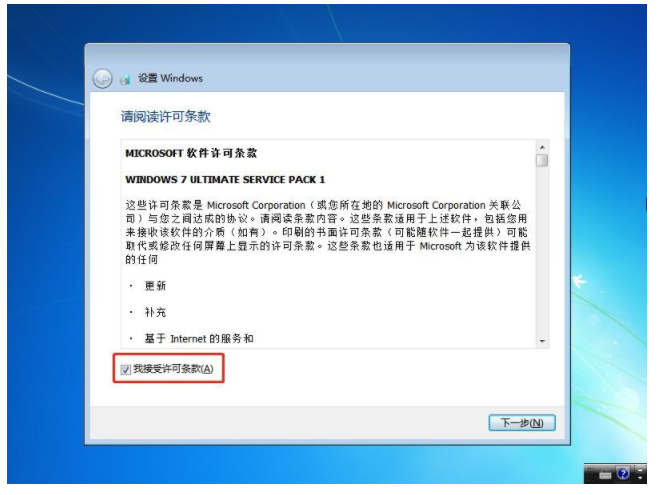Click the WINDOWS 7 ULTIMATE SERVICE PACK 1 line

pos(225,180)
